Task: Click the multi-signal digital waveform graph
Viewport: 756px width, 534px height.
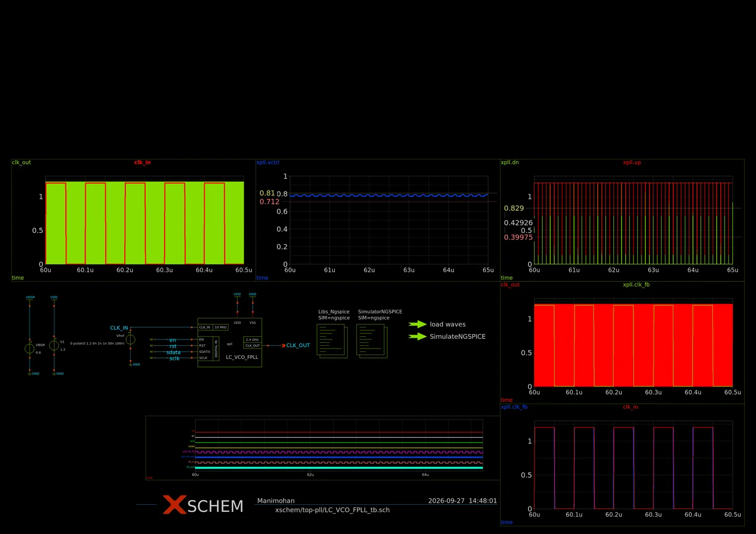Action: click(323, 448)
